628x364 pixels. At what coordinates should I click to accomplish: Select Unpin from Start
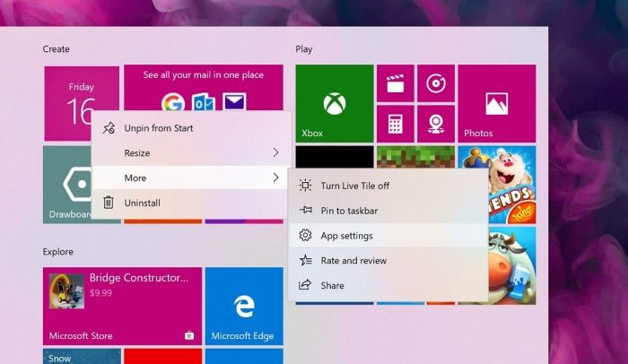158,128
